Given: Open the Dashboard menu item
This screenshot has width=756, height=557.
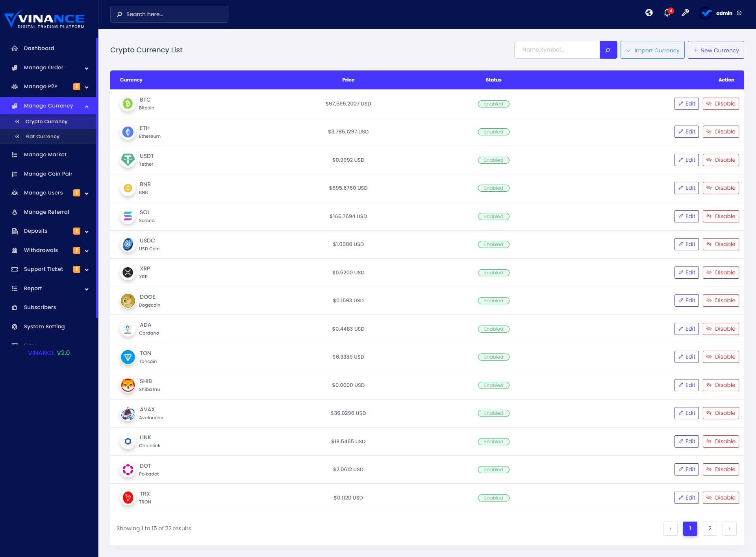Looking at the screenshot, I should click(x=48, y=48).
